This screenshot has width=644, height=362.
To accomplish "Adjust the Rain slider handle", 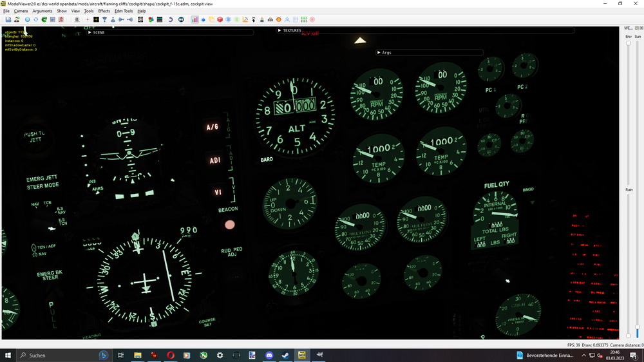I will pyautogui.click(x=629, y=336).
